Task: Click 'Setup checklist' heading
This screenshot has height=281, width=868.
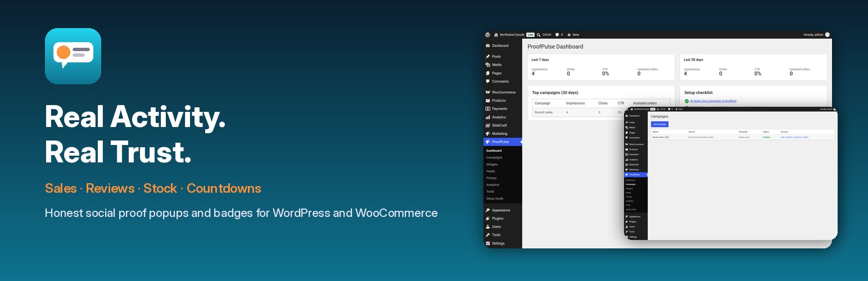Action: pyautogui.click(x=698, y=92)
